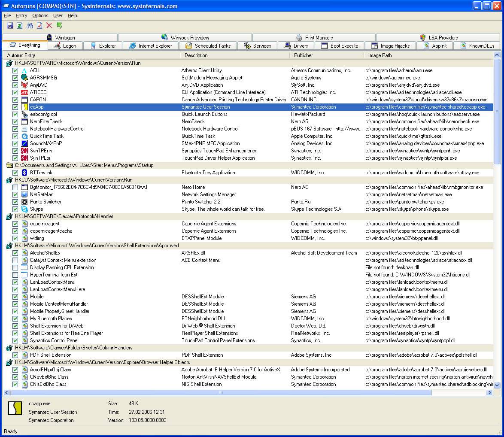
Task: Click the Refresh toolbar icon
Action: (x=20, y=26)
